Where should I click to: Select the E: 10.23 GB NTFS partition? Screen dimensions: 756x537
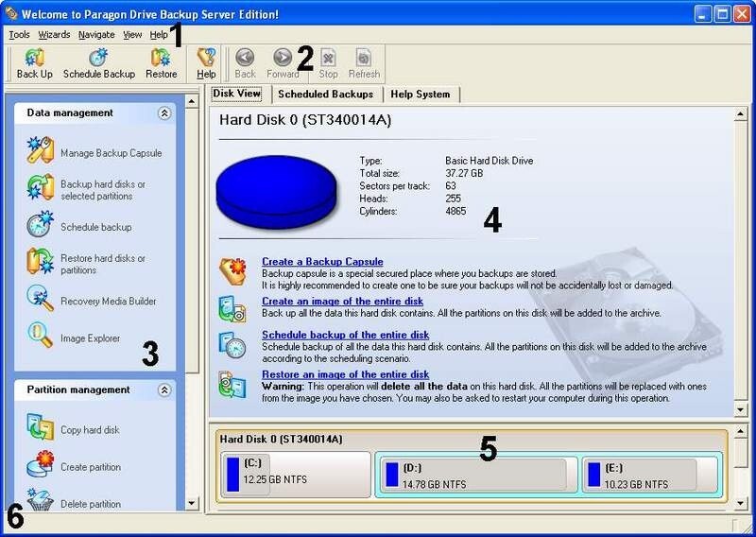click(650, 476)
